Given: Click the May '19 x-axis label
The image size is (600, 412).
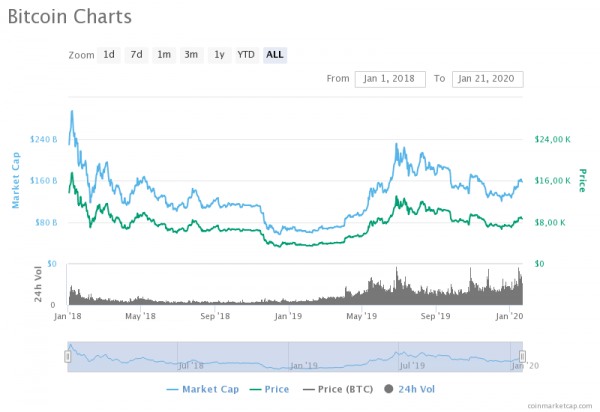Looking at the screenshot, I should pos(362,316).
